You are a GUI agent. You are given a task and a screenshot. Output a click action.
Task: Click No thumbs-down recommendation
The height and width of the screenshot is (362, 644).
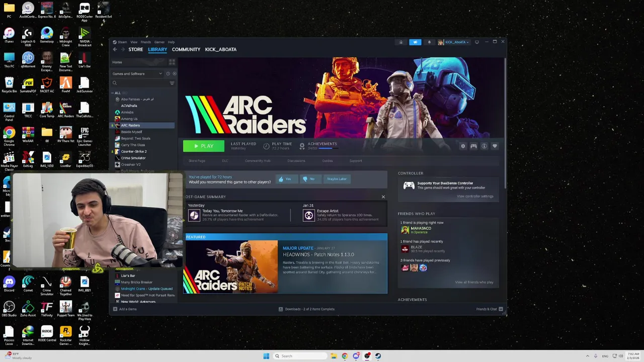click(x=310, y=179)
